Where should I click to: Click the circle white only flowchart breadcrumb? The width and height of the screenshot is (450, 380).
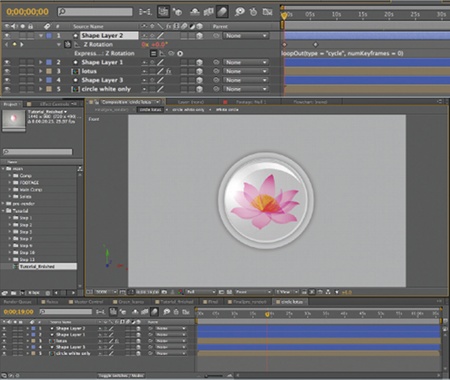pos(188,110)
